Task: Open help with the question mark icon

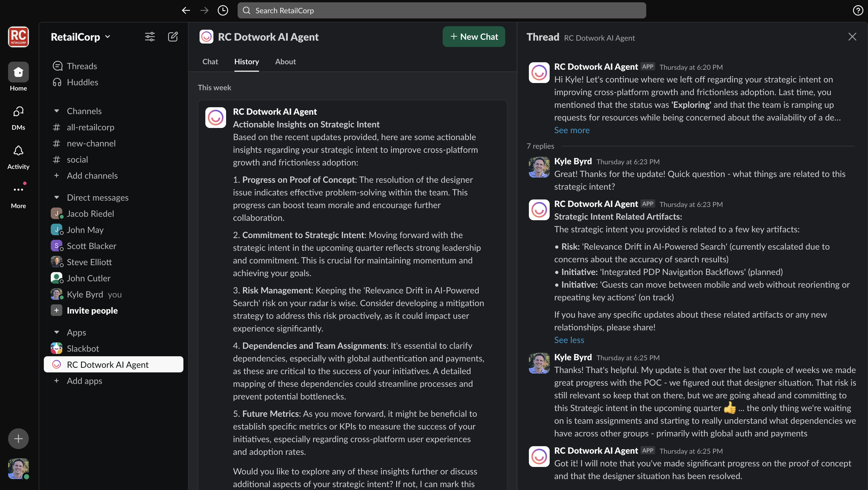Action: point(858,10)
